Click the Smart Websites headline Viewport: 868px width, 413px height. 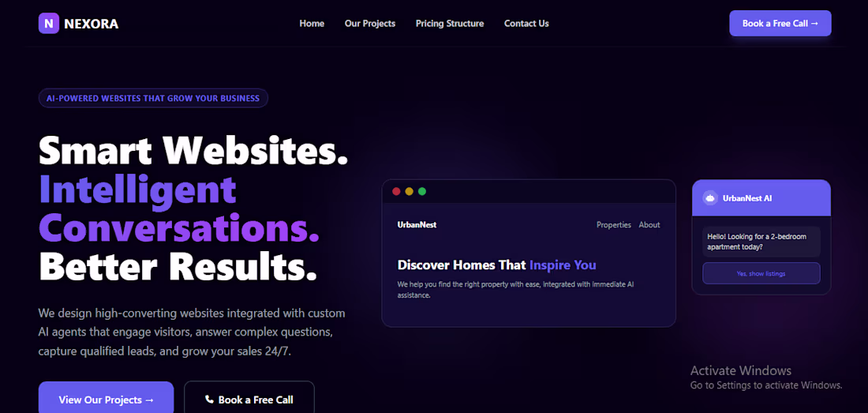point(194,150)
